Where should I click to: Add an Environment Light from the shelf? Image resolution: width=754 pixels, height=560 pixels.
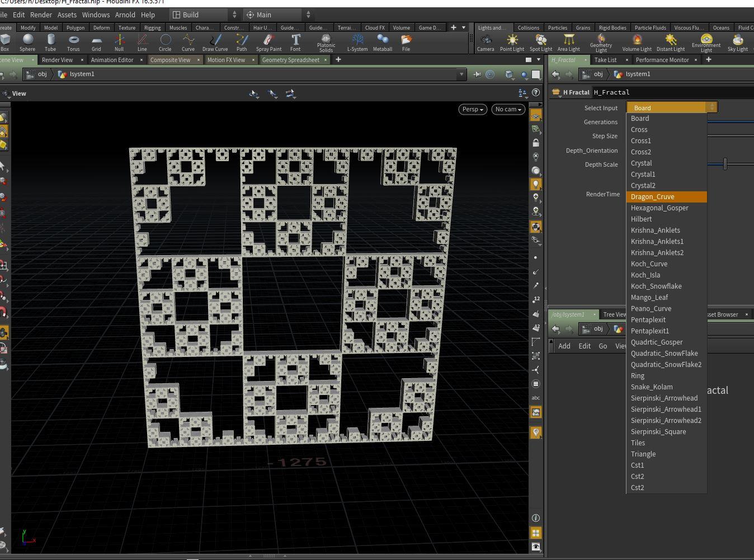point(706,42)
